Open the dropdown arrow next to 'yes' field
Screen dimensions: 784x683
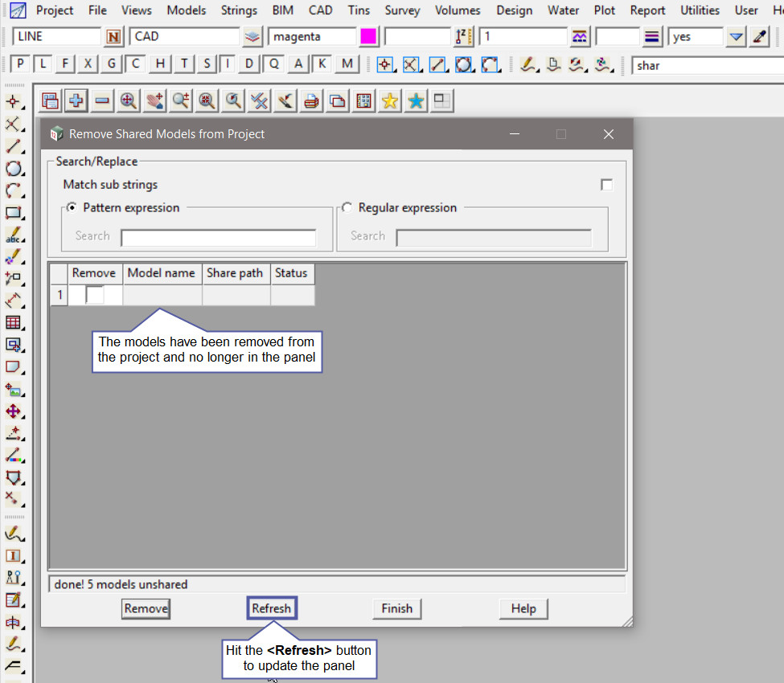point(736,37)
